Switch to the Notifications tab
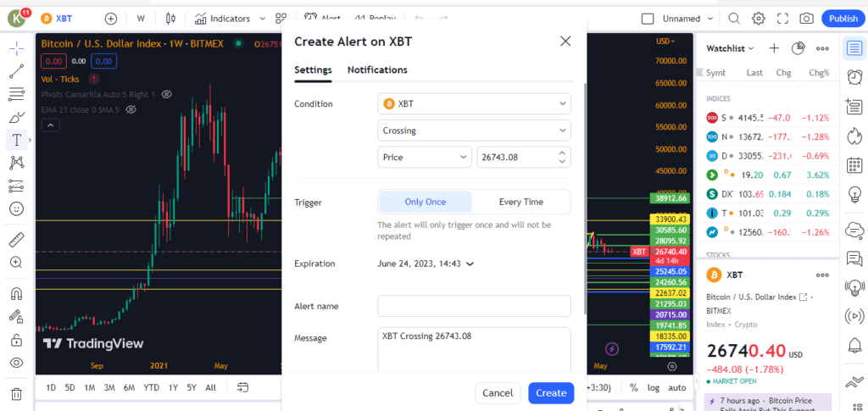 pos(377,69)
